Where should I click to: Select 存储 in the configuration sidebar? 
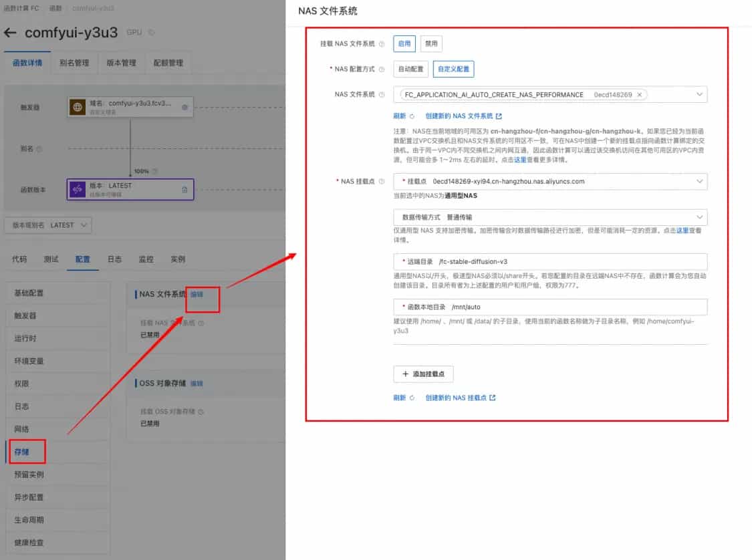click(22, 452)
